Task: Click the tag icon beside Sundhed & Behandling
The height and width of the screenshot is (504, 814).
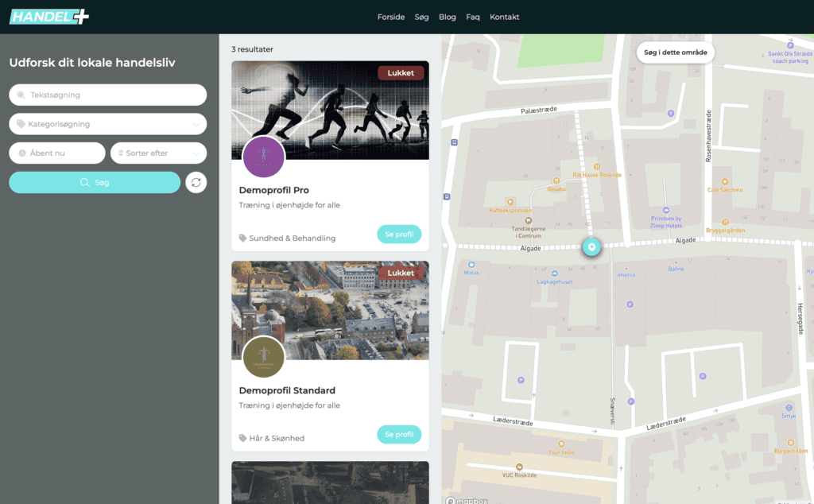Action: point(242,238)
